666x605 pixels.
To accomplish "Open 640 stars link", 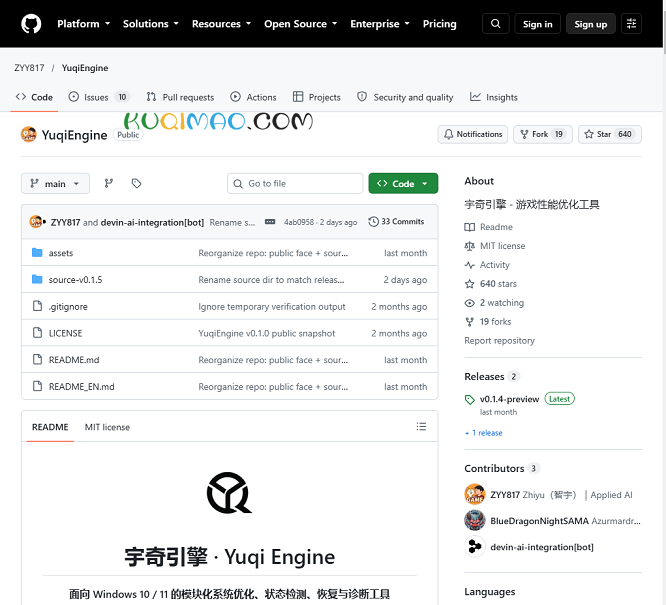I will (491, 284).
